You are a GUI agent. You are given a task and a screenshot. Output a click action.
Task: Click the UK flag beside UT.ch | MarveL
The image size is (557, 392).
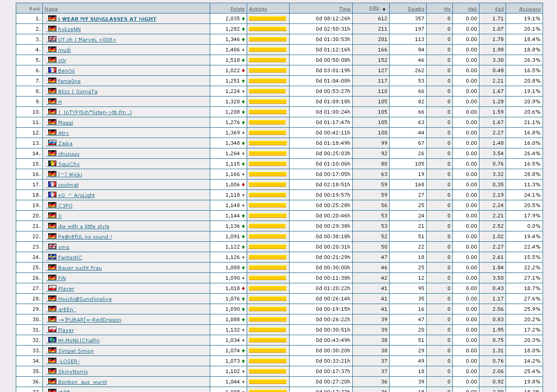point(52,39)
